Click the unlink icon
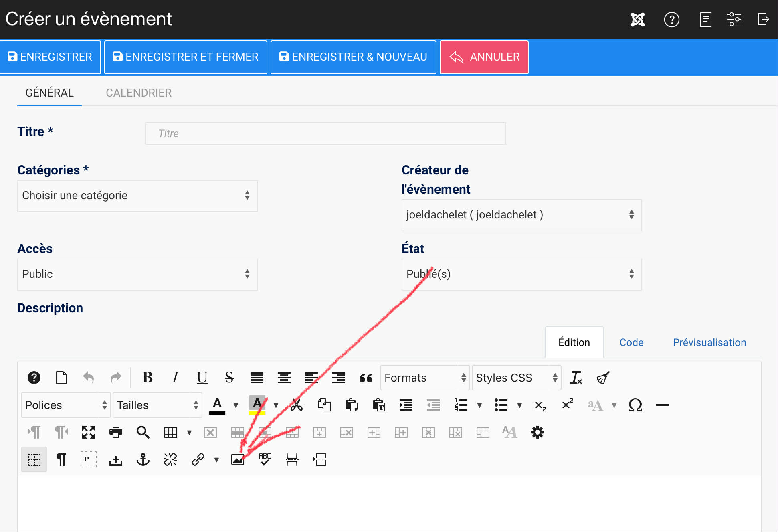 [170, 459]
